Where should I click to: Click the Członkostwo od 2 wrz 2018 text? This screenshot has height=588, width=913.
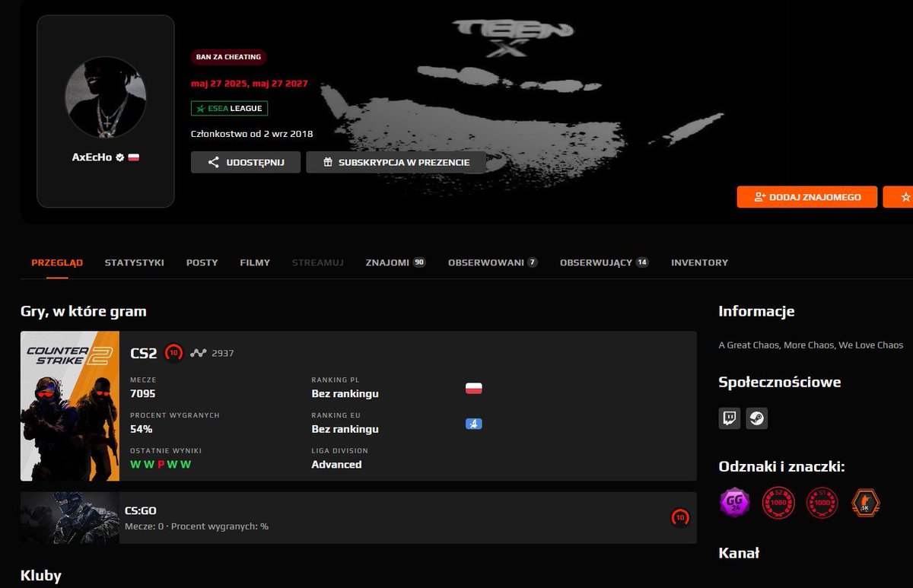(x=252, y=134)
